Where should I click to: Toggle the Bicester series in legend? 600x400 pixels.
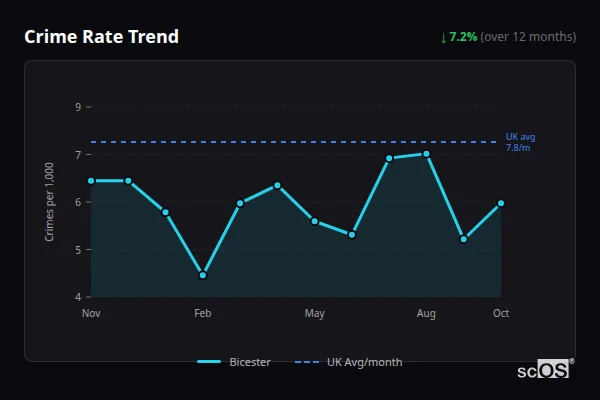[234, 362]
